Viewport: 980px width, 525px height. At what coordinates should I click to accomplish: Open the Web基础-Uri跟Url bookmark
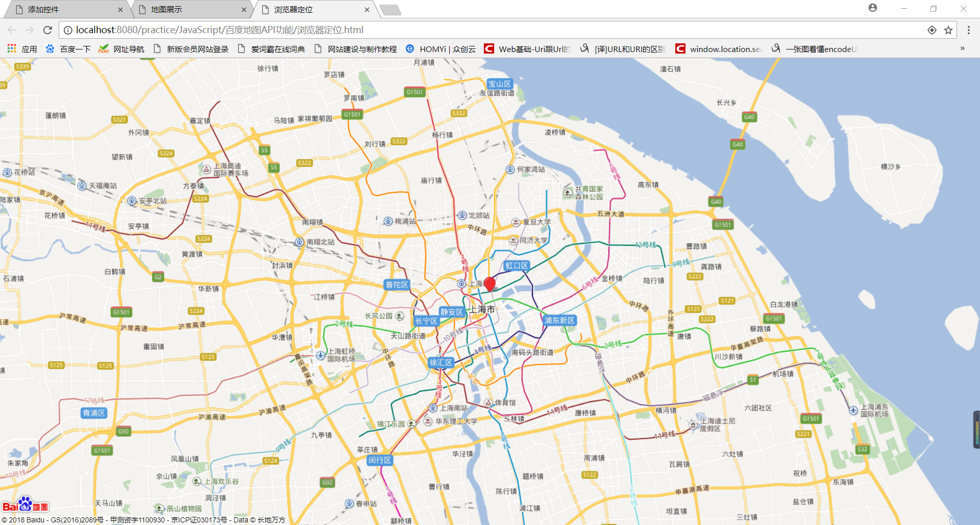coord(527,49)
